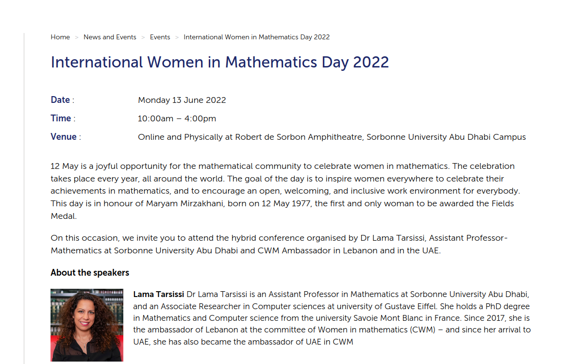Click the current-page breadcrumb for Mathematics Day 2022
The image size is (588, 364).
point(256,37)
